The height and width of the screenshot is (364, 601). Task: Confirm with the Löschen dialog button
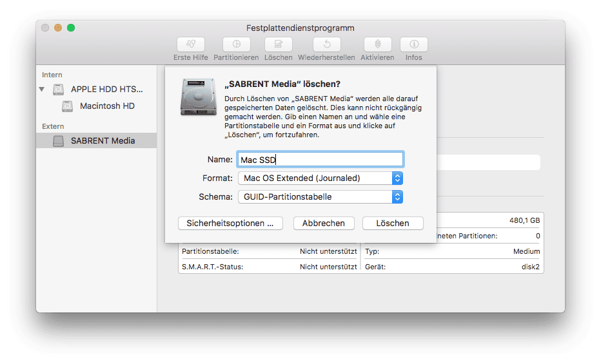pyautogui.click(x=393, y=223)
